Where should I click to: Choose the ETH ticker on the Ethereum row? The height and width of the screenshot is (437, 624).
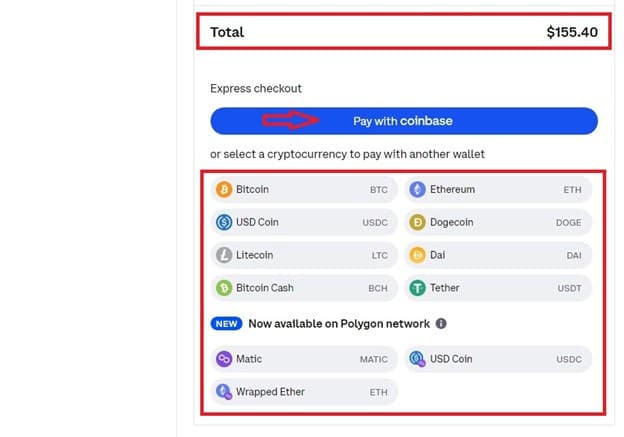[x=572, y=190]
